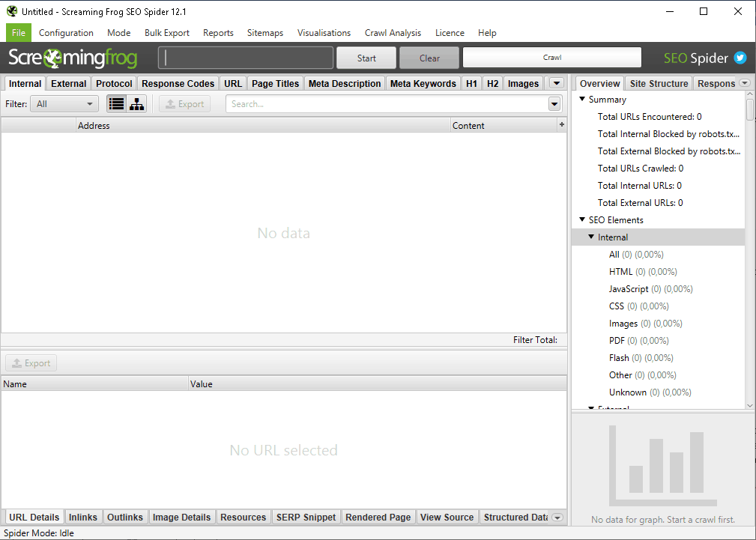Click the Clear button
The image size is (756, 540).
429,58
